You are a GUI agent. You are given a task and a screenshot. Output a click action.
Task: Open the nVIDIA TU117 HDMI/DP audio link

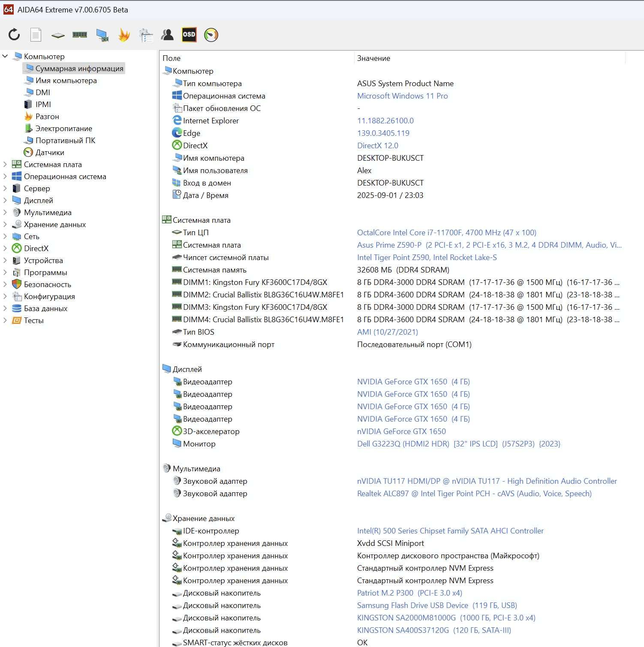coord(487,481)
